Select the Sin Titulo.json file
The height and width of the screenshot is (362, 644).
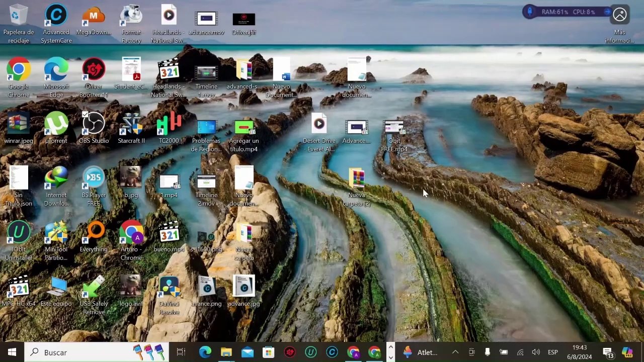click(19, 187)
